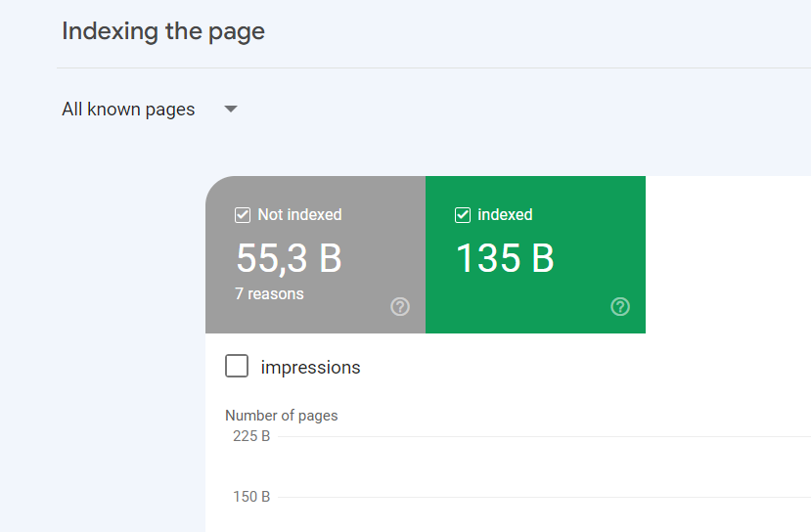Select the 55,3 B count value

tap(289, 258)
